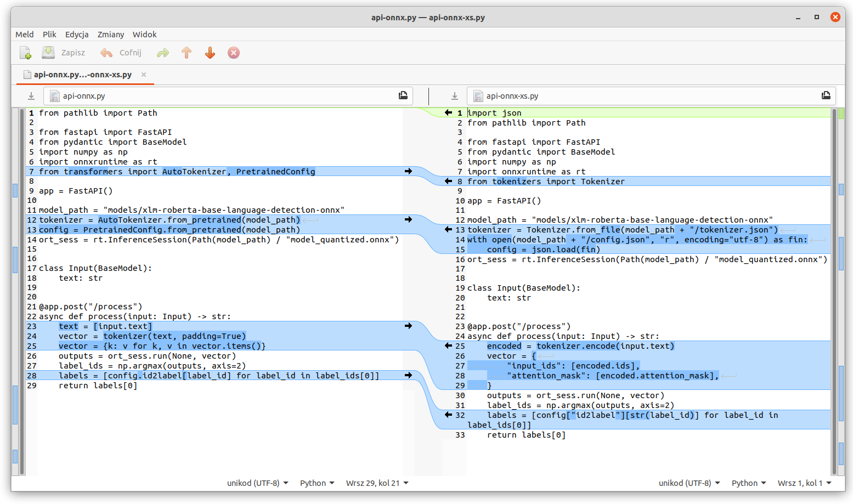
Task: Click right pane save-file download icon
Action: (x=455, y=96)
